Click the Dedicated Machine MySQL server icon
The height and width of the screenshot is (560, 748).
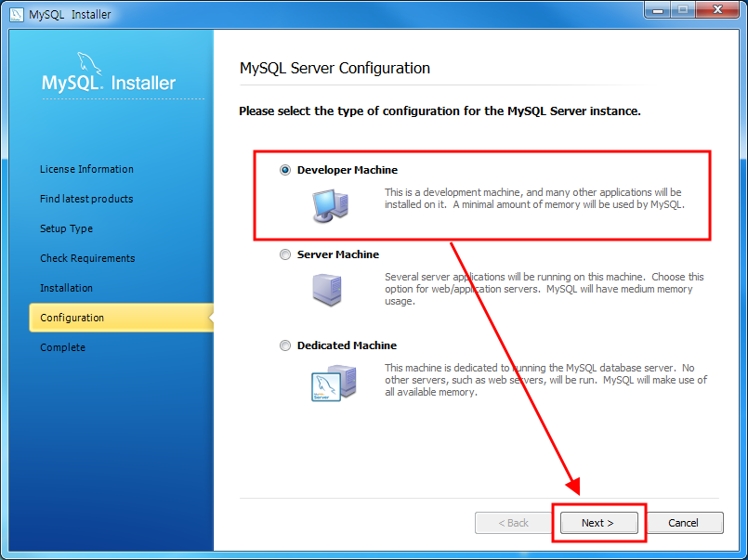(334, 384)
